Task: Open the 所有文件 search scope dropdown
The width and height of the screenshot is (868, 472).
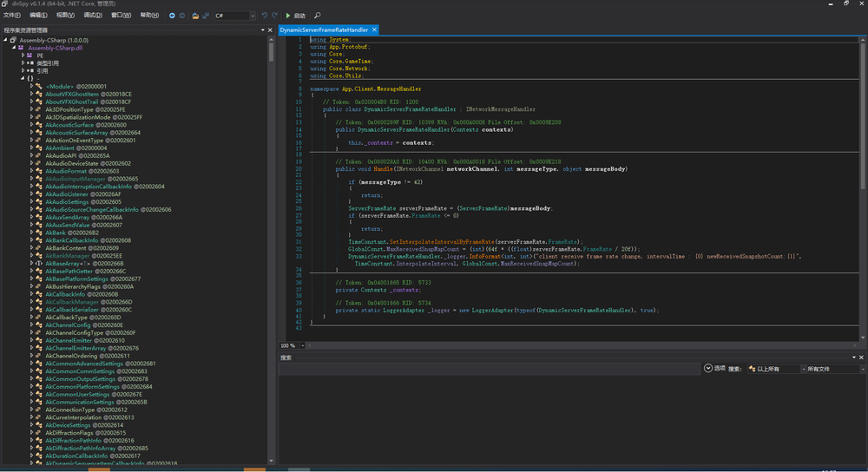Action: pyautogui.click(x=825, y=369)
